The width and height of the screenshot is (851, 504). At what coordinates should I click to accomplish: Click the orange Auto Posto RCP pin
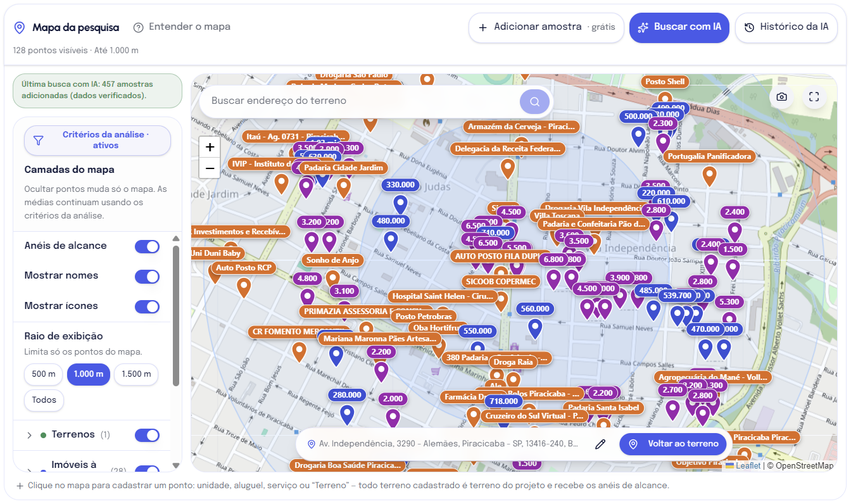click(x=244, y=287)
